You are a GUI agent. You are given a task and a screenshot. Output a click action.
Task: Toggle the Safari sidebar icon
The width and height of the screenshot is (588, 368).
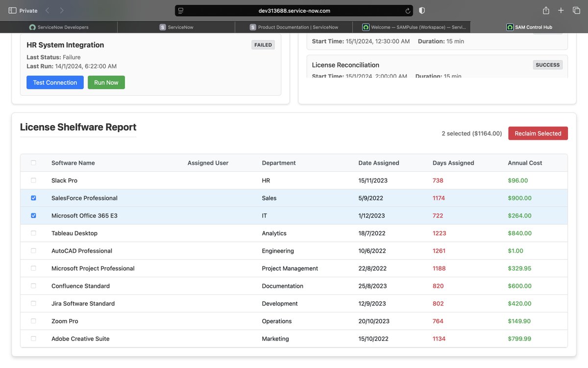(x=12, y=10)
